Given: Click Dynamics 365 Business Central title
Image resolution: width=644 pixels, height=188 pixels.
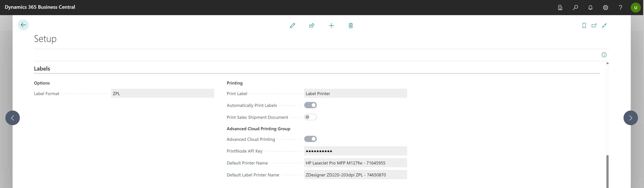Looking at the screenshot, I should (x=40, y=7).
